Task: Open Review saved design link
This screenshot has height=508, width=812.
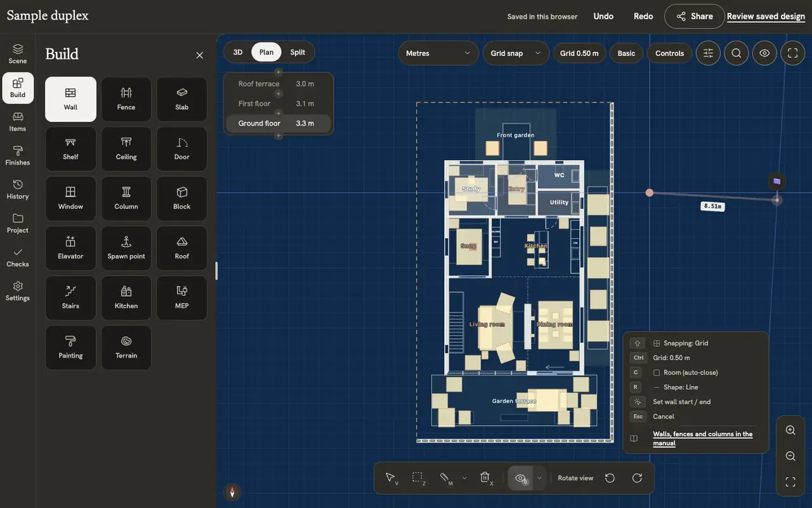Action: click(766, 17)
